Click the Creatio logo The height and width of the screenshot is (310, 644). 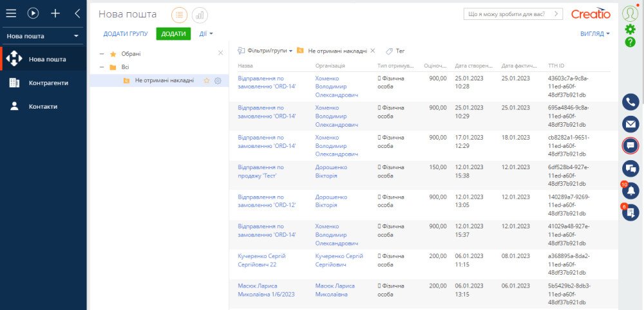pyautogui.click(x=591, y=14)
